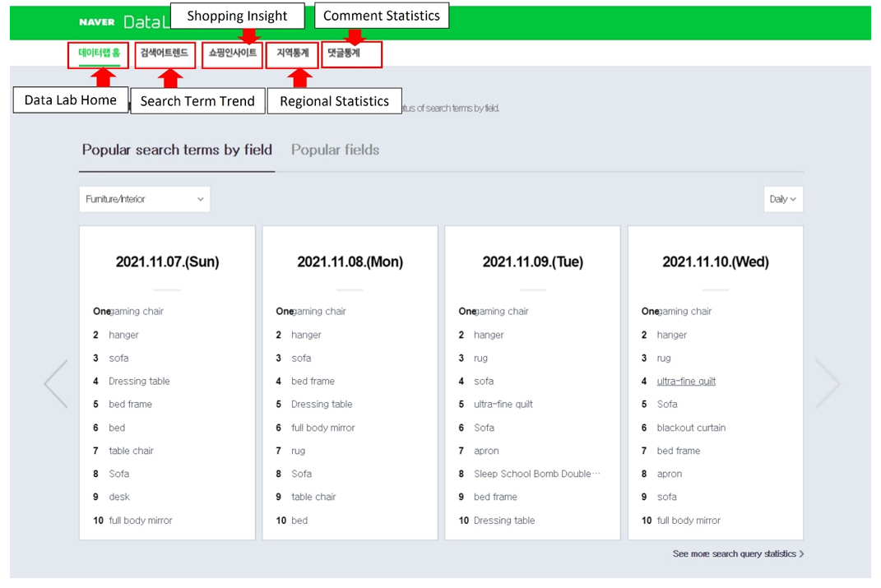Open the 댓글통계 (Comment Statistics) tab
This screenshot has width=881, height=588.
343,53
